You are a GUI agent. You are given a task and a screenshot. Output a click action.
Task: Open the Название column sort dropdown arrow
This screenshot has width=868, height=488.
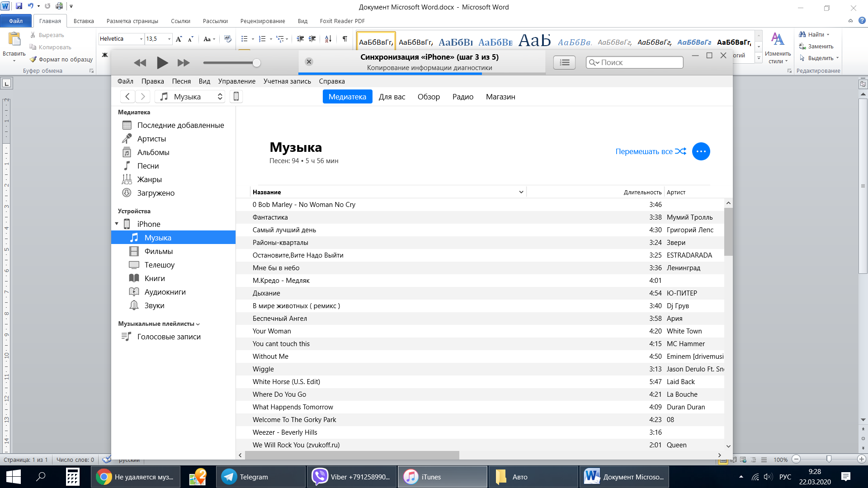[521, 192]
